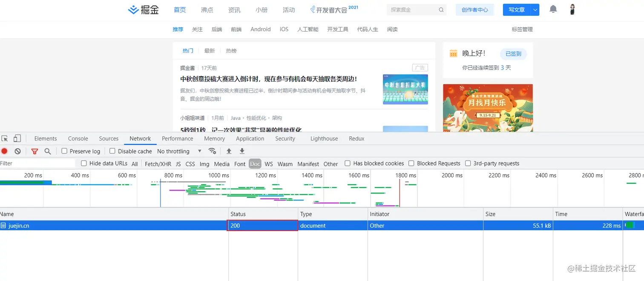Open the Security tab
This screenshot has height=281, width=644.
285,139
